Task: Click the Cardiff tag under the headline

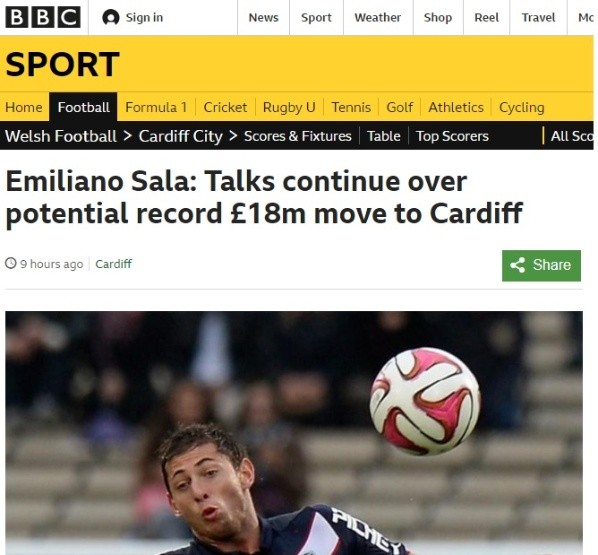Action: tap(114, 264)
